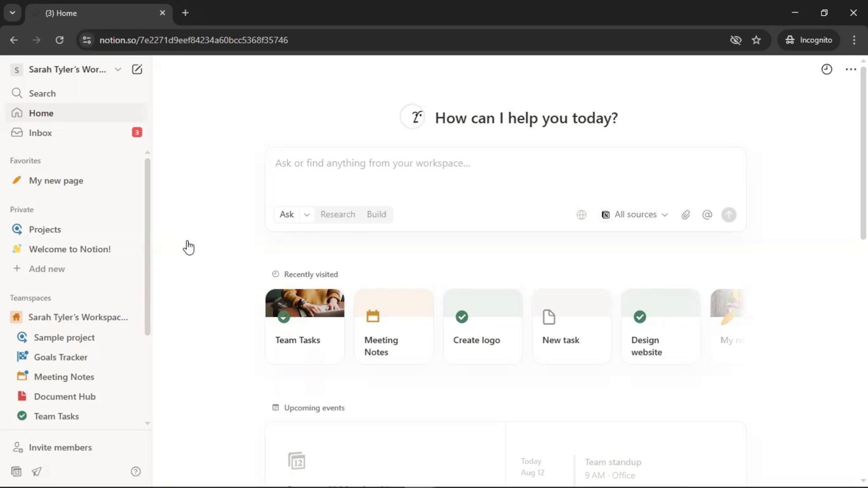Click the paper plane icon in sidebar footer
The image size is (868, 488).
pyautogui.click(x=37, y=471)
